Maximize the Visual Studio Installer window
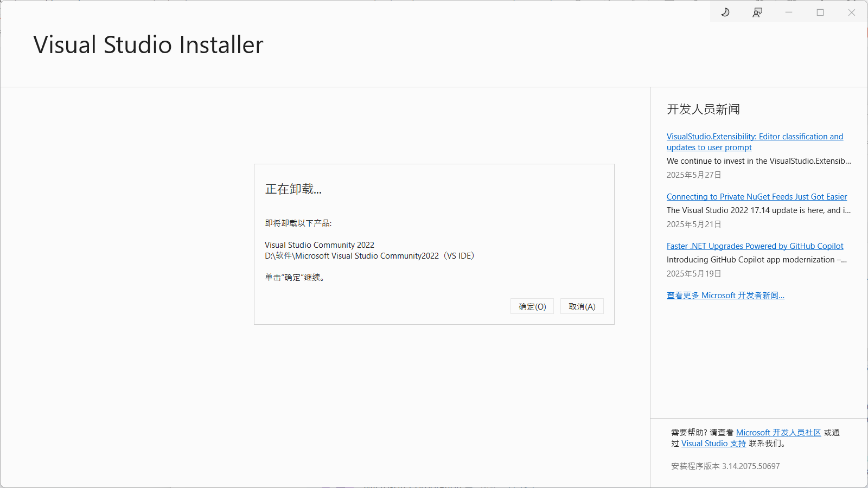Screen dimensions: 868x488 click(820, 12)
